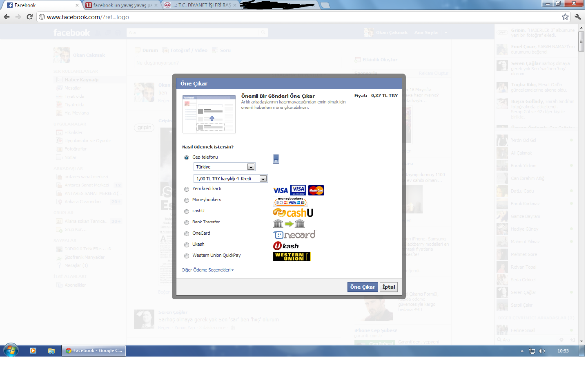Screen dimensions: 588x368
Task: Click the browser address bar URL
Action: pyautogui.click(x=88, y=17)
